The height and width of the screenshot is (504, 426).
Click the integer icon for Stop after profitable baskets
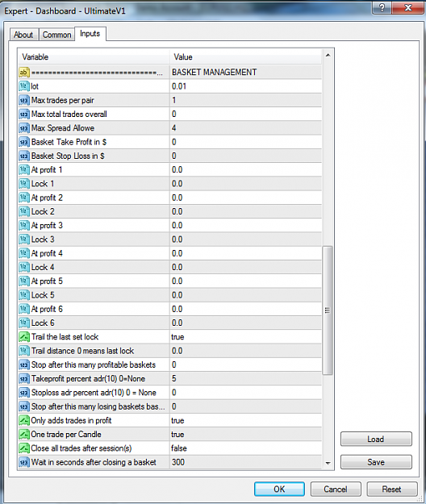click(24, 364)
